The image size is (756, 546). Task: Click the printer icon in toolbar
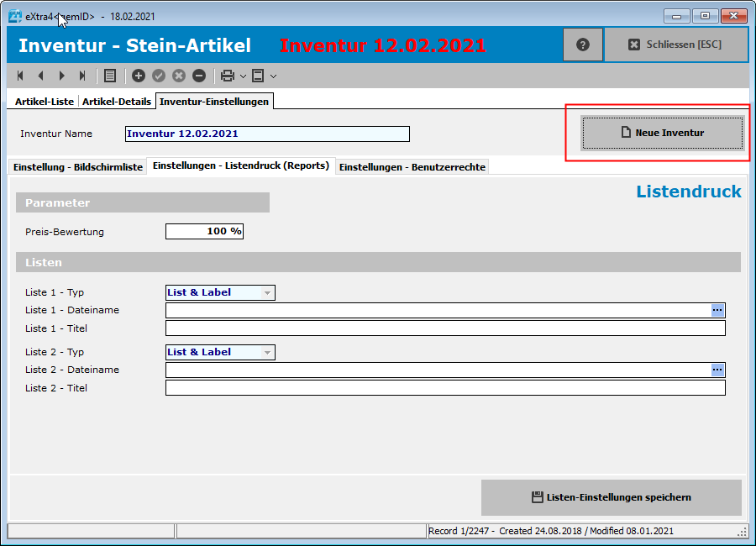point(227,76)
